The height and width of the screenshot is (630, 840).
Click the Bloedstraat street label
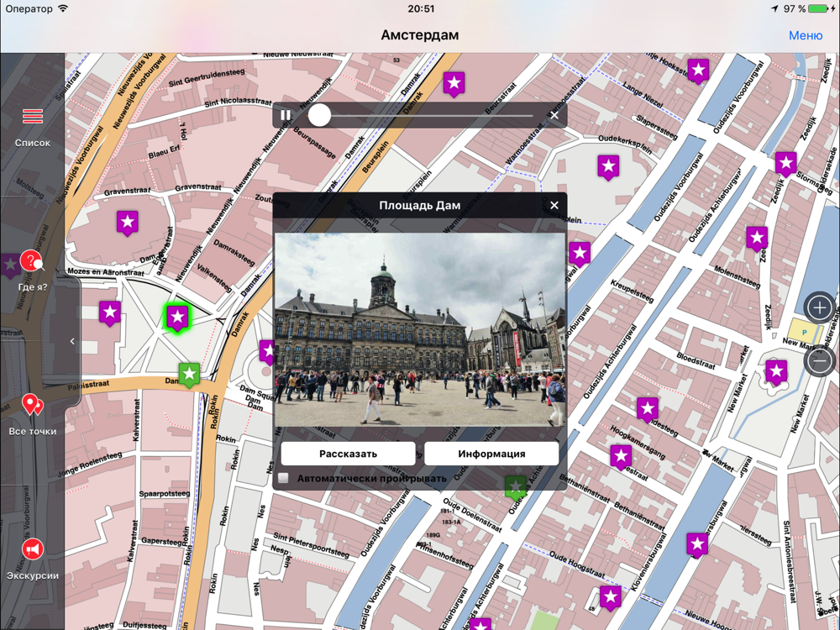[696, 360]
